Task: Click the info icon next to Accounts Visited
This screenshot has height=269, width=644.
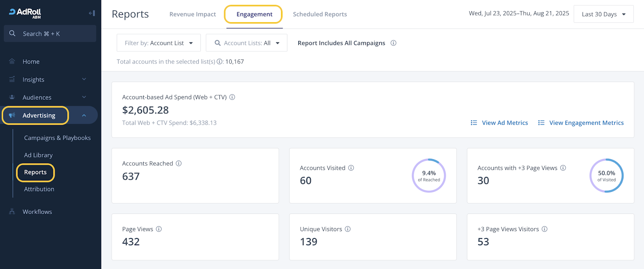Action: click(351, 168)
